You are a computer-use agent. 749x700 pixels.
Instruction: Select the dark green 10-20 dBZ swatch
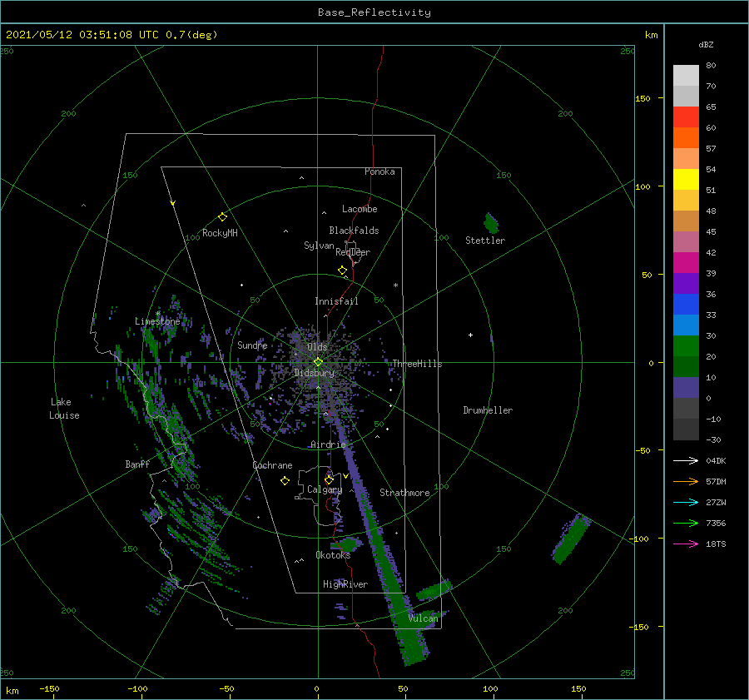point(686,366)
